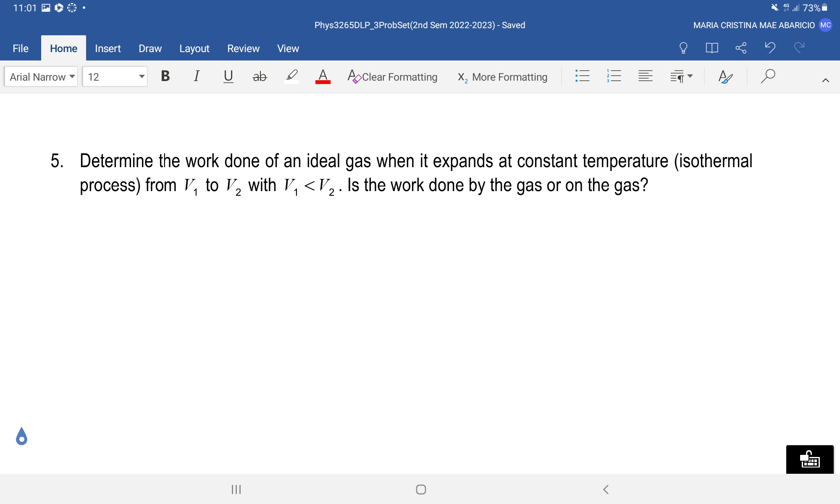Toggle Italic formatting
This screenshot has width=840, height=504.
click(x=196, y=76)
